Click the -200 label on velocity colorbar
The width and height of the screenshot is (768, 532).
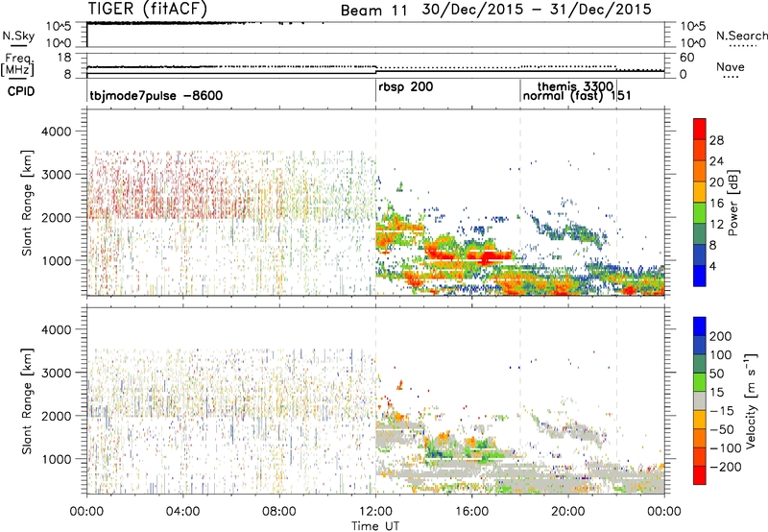click(726, 468)
